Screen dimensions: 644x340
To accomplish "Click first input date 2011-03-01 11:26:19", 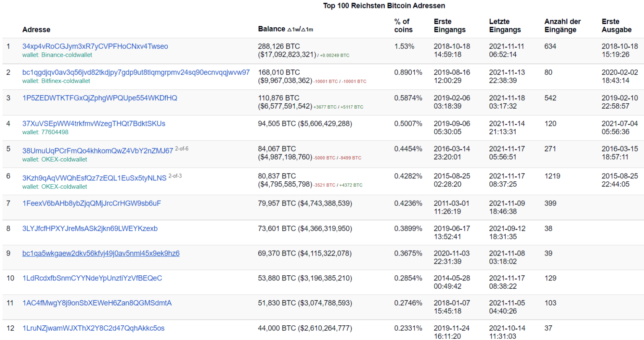I will (x=452, y=207).
